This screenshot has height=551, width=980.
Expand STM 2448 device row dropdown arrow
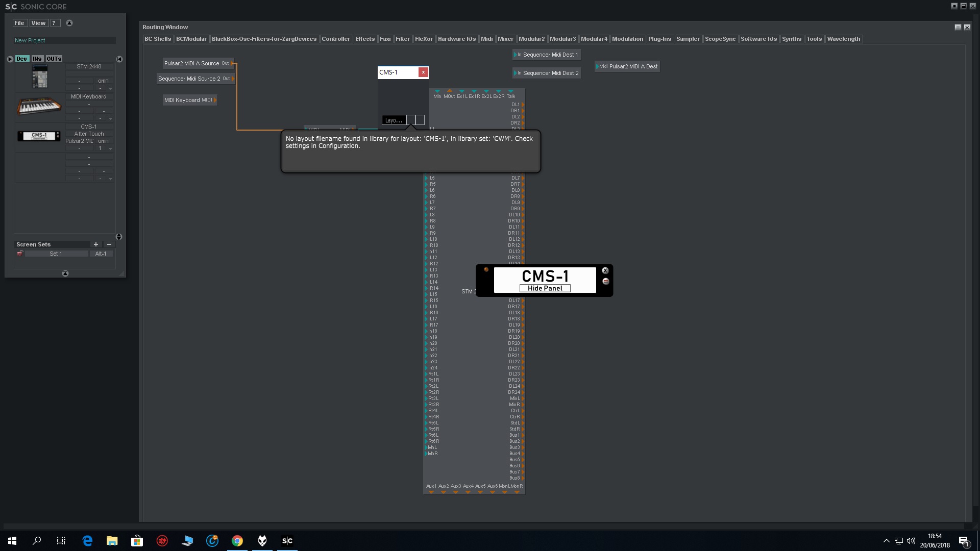point(110,88)
